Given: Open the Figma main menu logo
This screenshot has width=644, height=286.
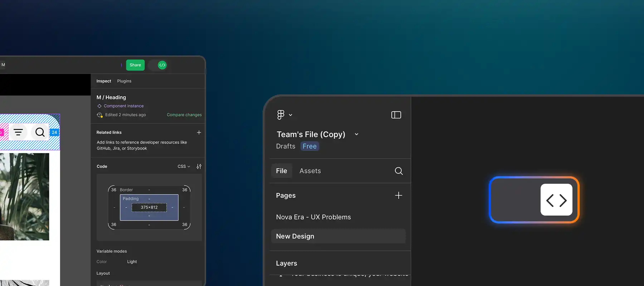Looking at the screenshot, I should point(281,115).
